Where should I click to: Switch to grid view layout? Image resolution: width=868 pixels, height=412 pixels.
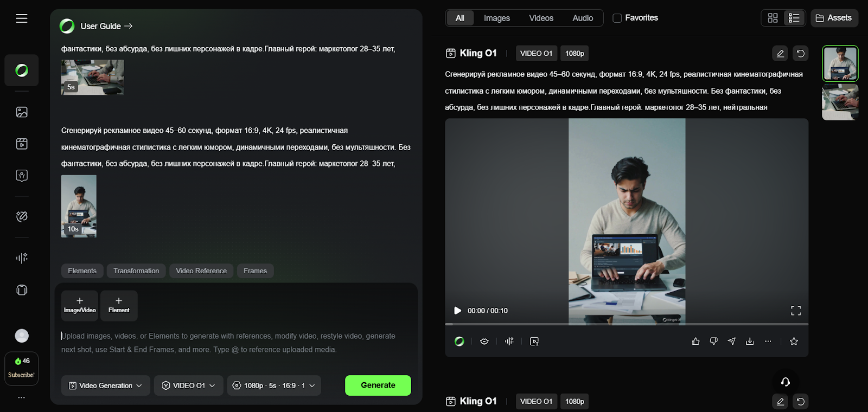click(x=773, y=18)
